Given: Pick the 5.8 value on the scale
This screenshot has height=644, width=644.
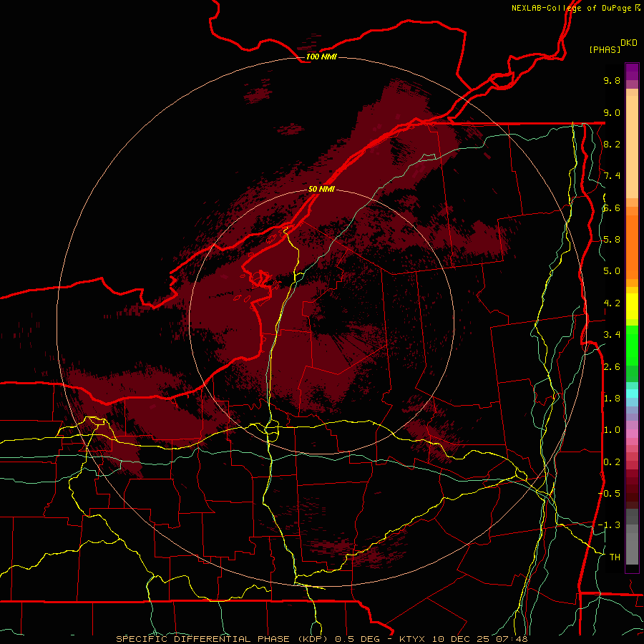Looking at the screenshot, I should pos(612,240).
